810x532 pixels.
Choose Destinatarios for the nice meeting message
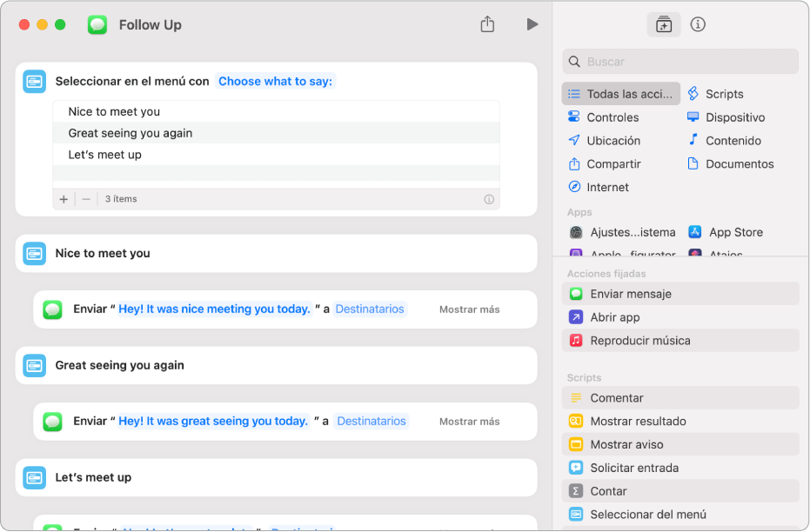pos(370,309)
